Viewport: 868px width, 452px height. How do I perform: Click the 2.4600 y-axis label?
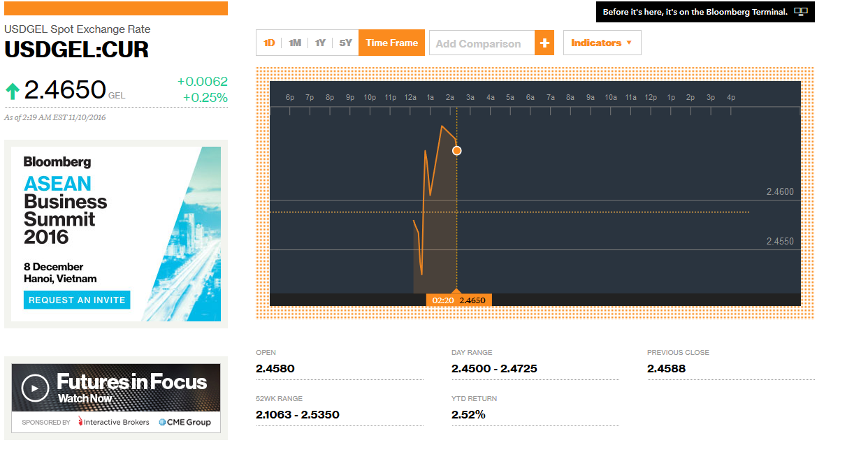(780, 191)
